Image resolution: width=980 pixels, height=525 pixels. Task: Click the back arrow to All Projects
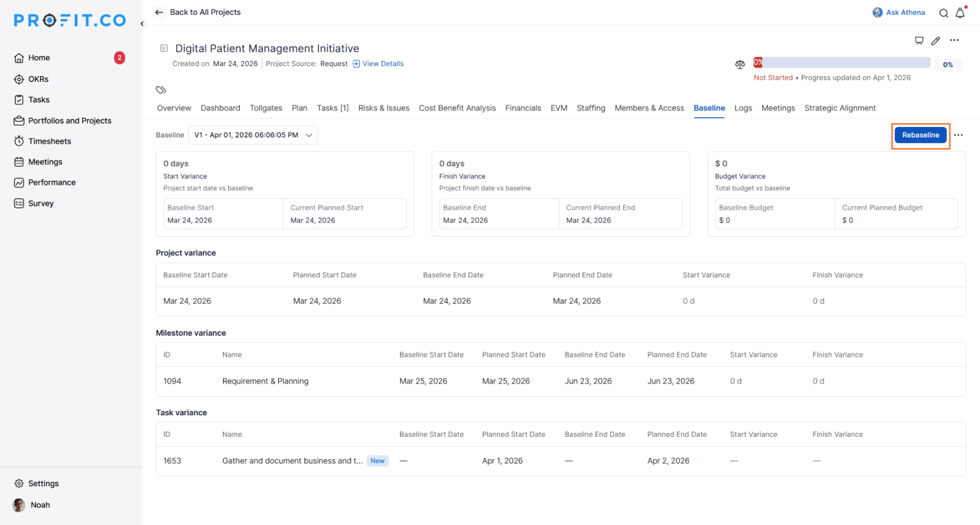click(159, 12)
